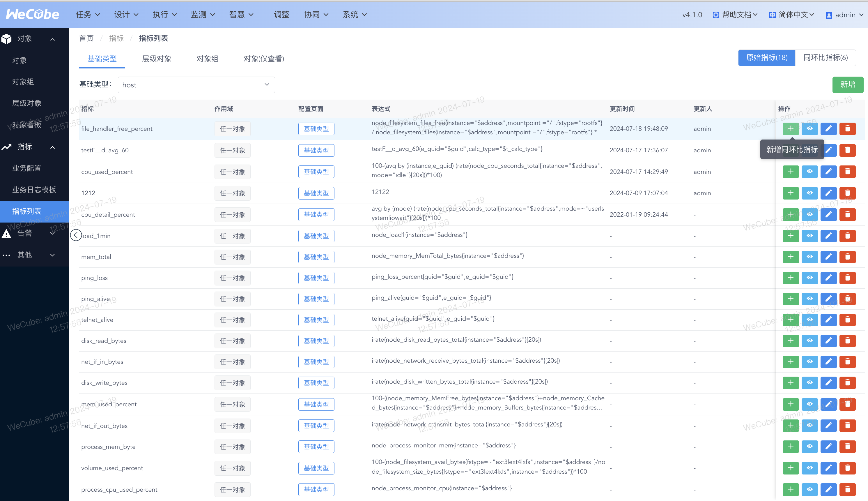View load_1min metric via eye icon
The width and height of the screenshot is (868, 501).
tap(809, 236)
